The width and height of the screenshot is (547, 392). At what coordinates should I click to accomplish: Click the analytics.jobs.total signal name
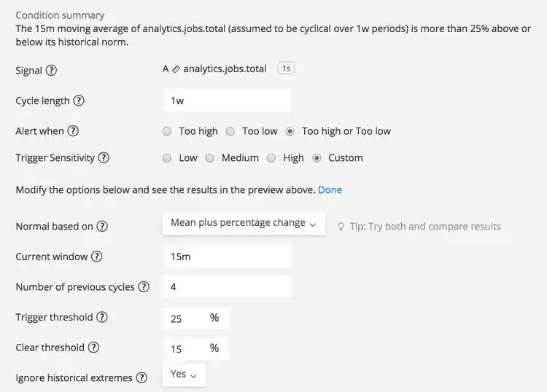[225, 69]
